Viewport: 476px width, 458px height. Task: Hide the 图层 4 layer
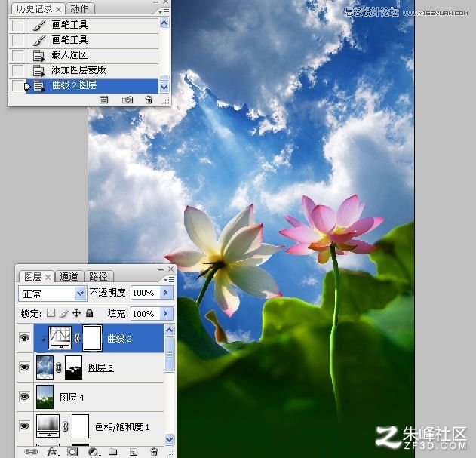[25, 397]
